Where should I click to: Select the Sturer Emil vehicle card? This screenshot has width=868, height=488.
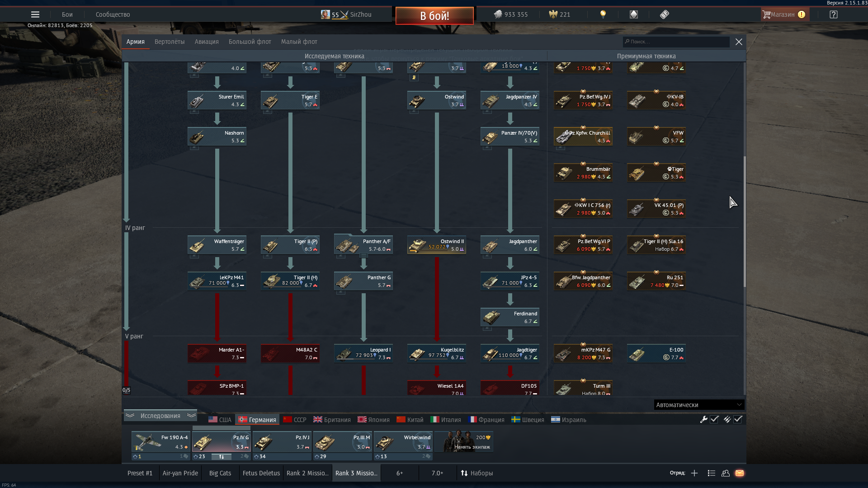[217, 100]
